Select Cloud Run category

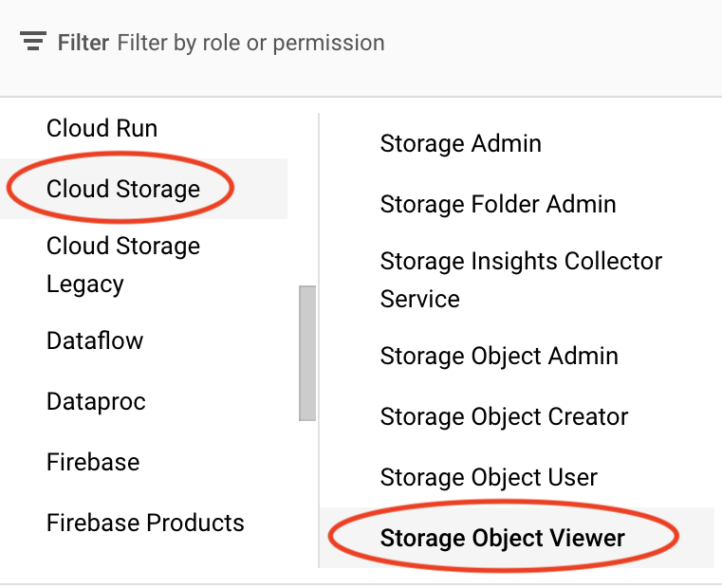click(x=102, y=129)
